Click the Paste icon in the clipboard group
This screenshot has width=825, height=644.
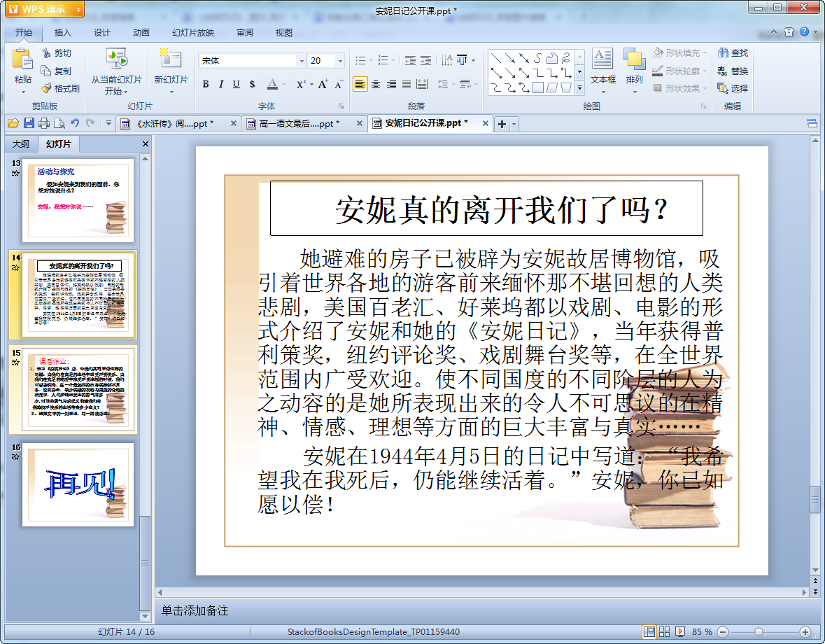[22, 59]
